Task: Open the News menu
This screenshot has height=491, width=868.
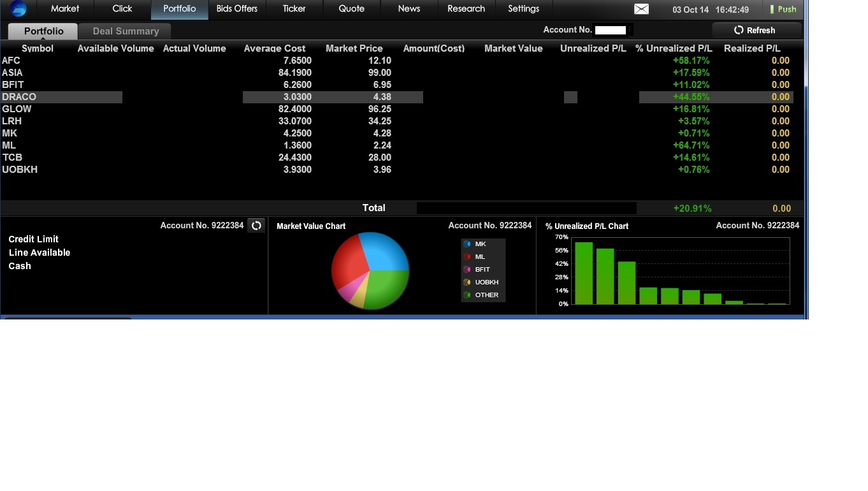Action: tap(409, 9)
